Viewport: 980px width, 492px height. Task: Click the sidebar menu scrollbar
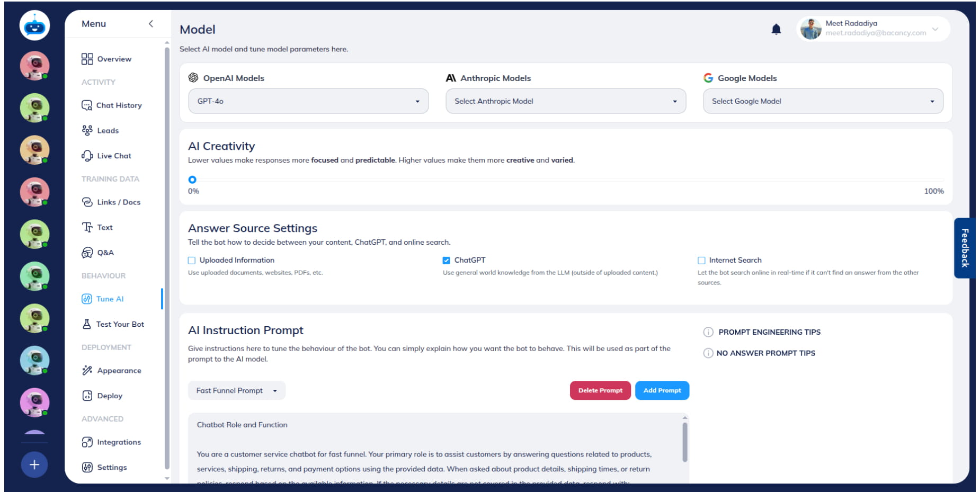tap(167, 258)
